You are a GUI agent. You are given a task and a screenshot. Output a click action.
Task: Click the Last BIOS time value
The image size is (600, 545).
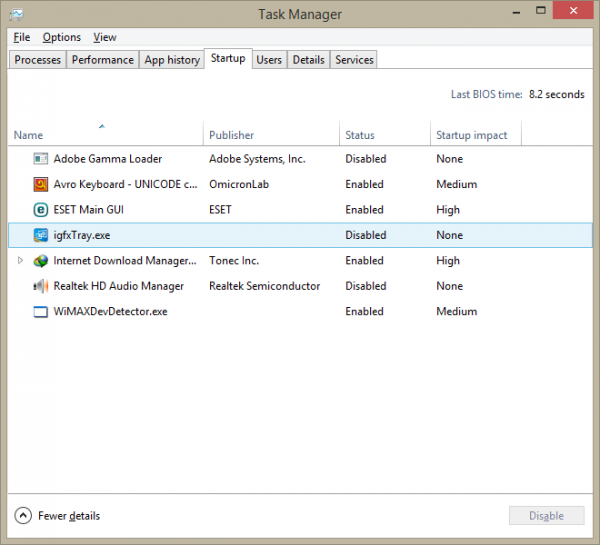pos(556,94)
